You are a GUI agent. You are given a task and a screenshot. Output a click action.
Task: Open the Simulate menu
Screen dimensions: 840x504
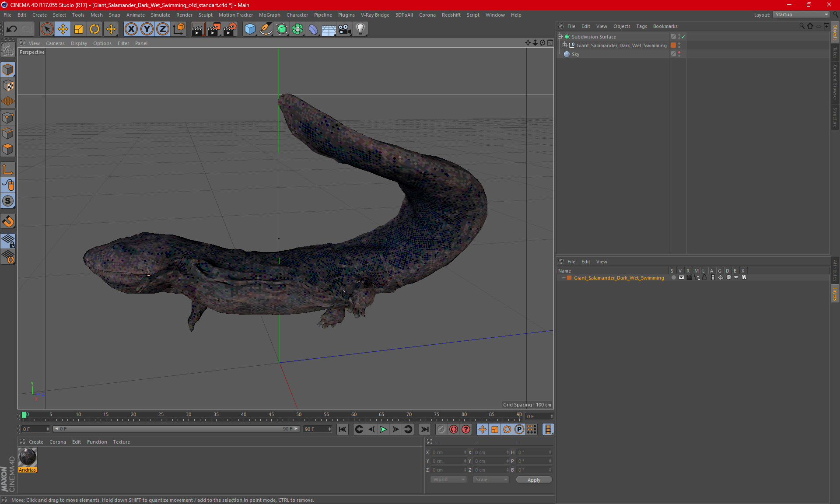(160, 15)
